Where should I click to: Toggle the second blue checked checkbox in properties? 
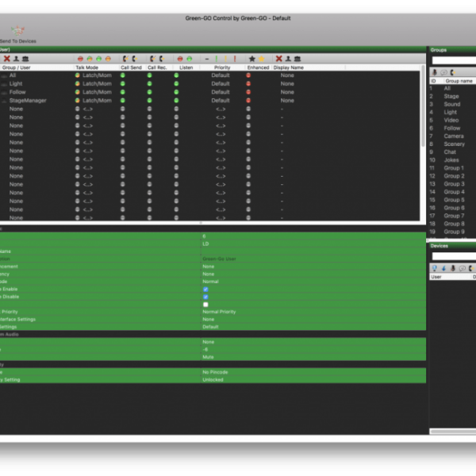tap(205, 297)
